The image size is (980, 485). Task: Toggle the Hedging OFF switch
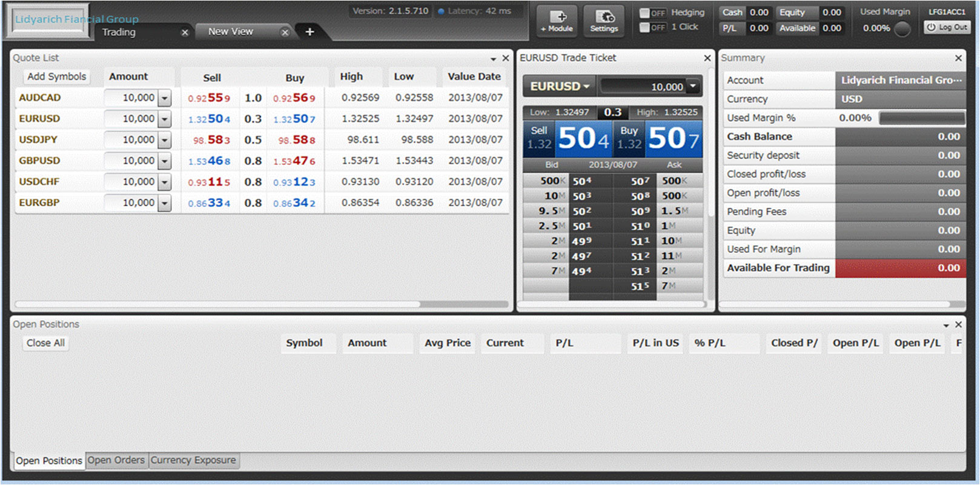(x=653, y=13)
